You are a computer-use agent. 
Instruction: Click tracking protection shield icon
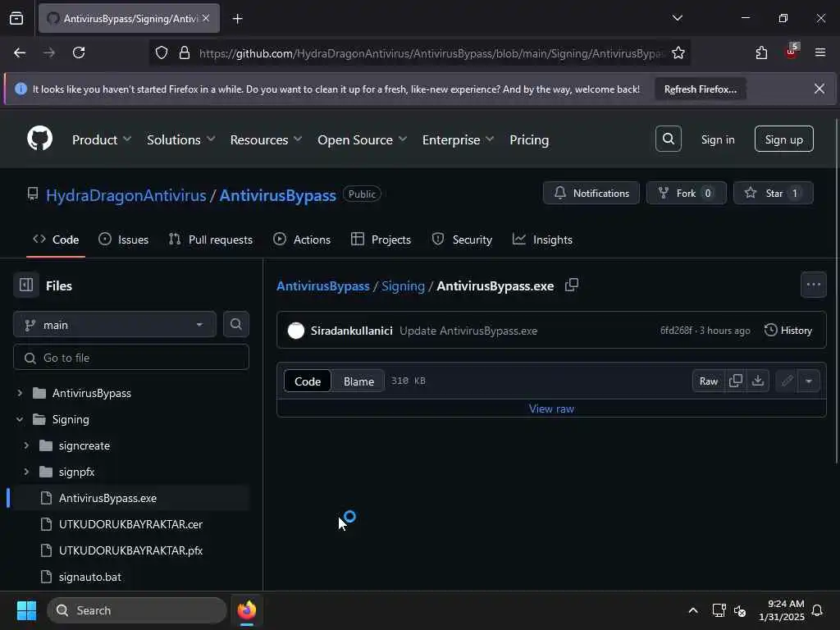162,53
